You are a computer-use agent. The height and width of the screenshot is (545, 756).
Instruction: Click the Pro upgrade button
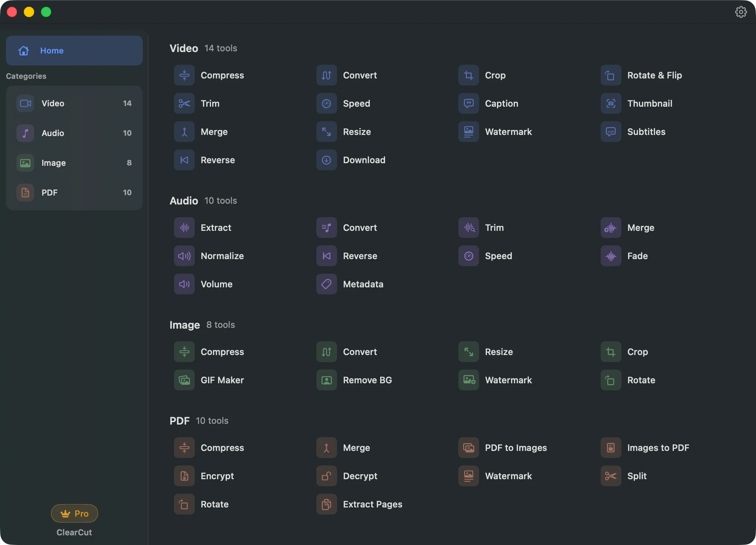point(74,513)
